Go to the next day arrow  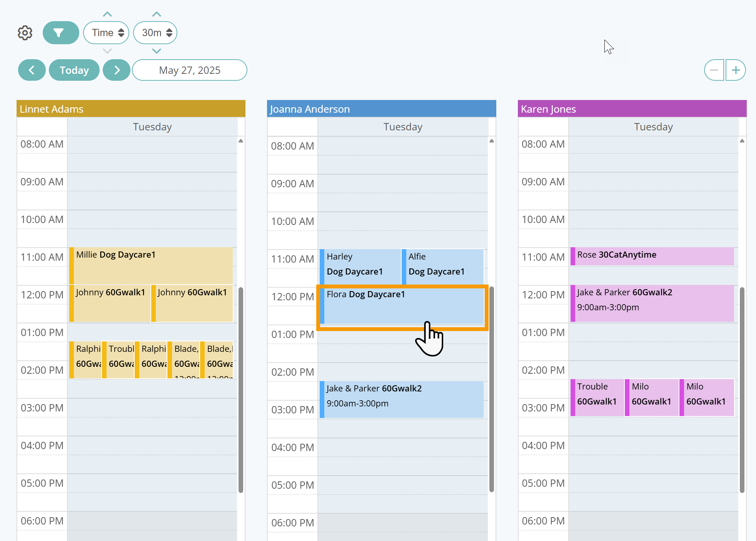click(x=117, y=70)
